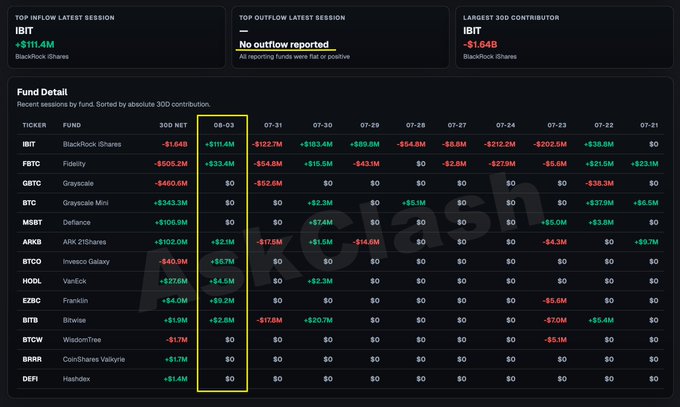Screen dimensions: 680x407
Task: Select the 07-22 date column header
Action: pos(604,125)
